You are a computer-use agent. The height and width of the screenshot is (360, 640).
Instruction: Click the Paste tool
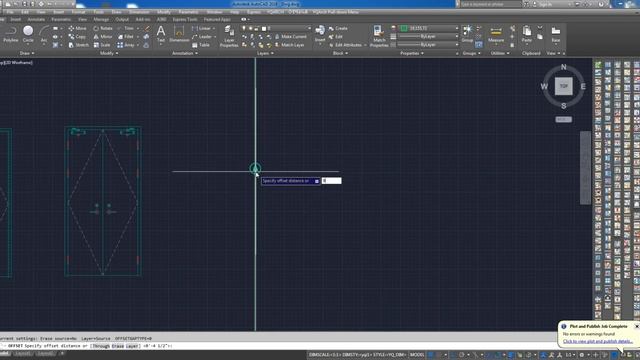point(527,34)
